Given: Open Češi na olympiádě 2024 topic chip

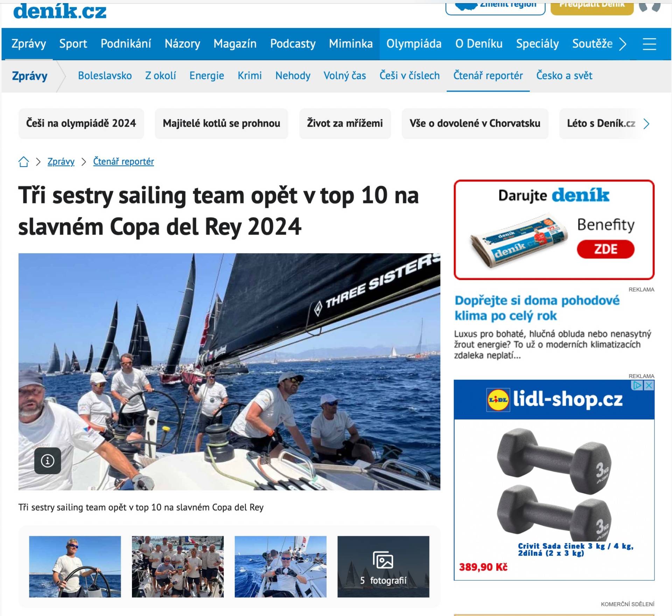Looking at the screenshot, I should tap(81, 124).
